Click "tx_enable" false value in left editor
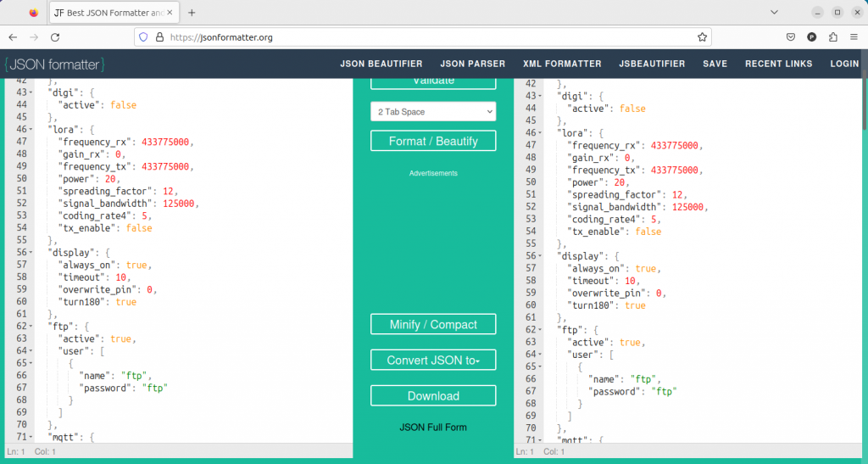 139,228
